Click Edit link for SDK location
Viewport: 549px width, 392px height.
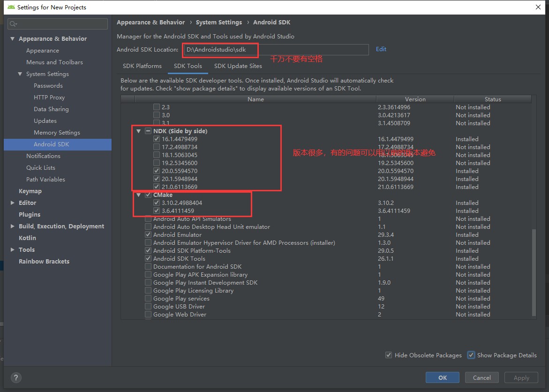tap(381, 49)
